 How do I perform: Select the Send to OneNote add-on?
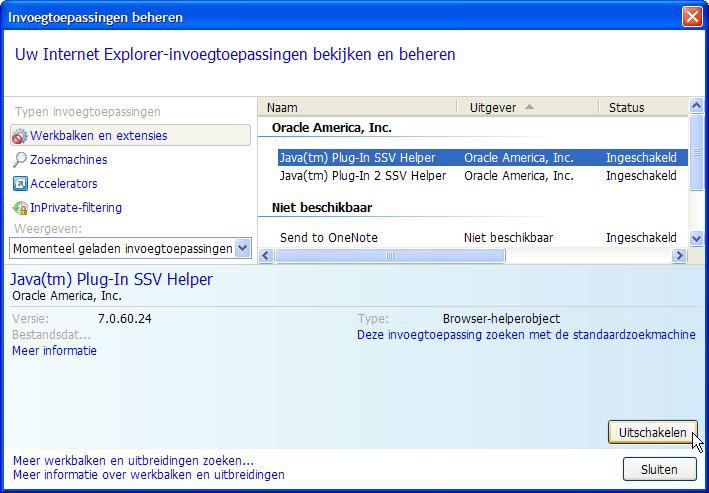[328, 238]
